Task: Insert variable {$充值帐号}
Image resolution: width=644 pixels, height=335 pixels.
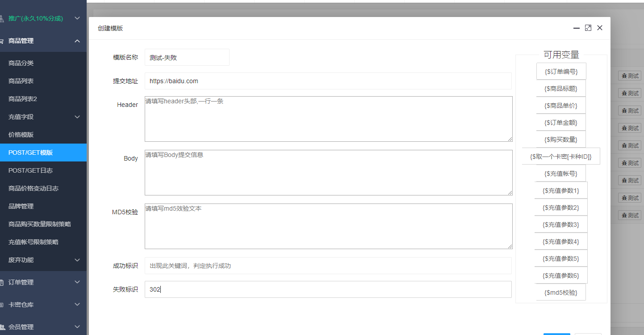Action: (561, 174)
